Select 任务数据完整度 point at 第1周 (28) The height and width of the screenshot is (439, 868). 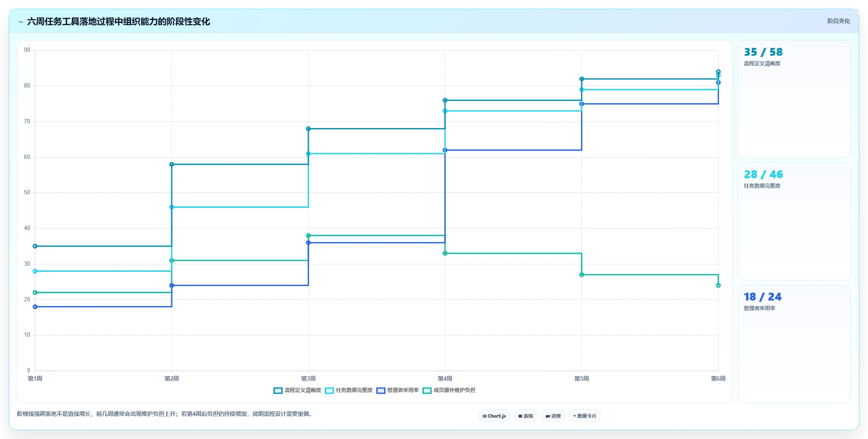coord(35,271)
